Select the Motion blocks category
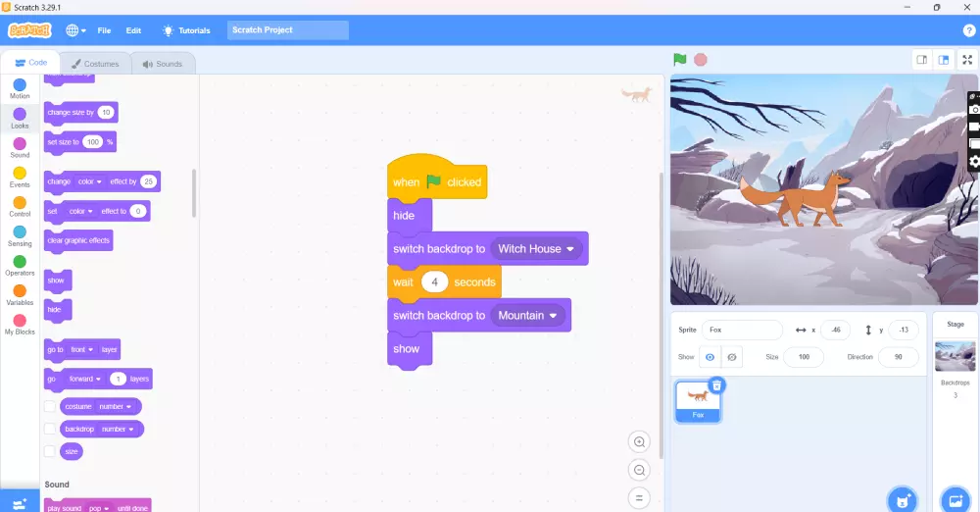Image resolution: width=980 pixels, height=512 pixels. point(20,89)
